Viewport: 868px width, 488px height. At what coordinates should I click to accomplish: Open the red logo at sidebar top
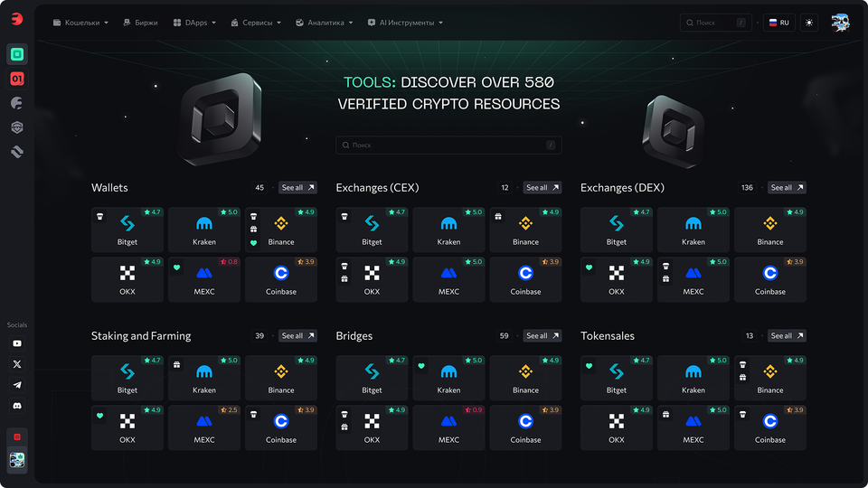tap(17, 19)
